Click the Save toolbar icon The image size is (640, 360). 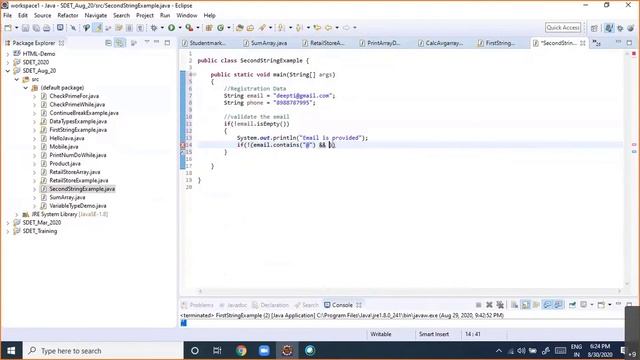click(x=25, y=28)
